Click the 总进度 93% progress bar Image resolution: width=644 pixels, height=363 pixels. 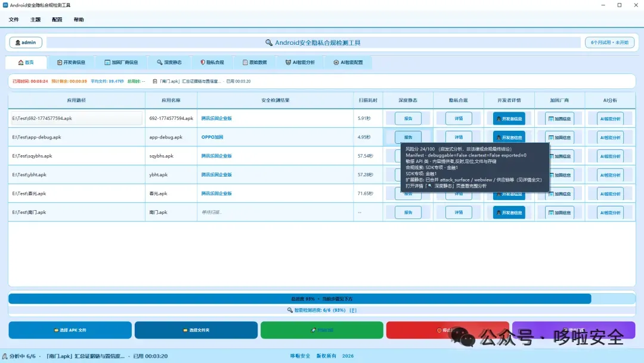(322, 299)
